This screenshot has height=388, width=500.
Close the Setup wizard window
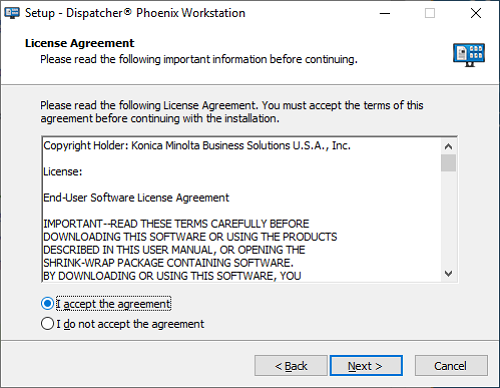[x=476, y=13]
